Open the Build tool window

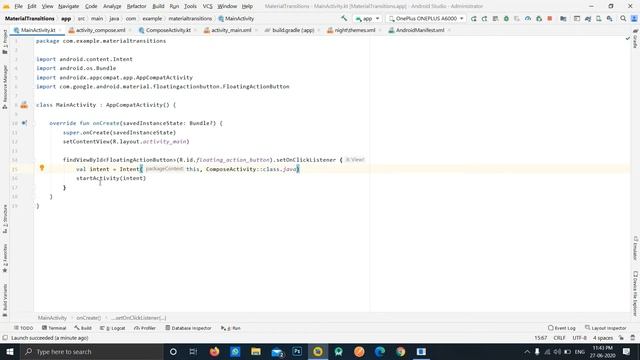click(x=83, y=328)
